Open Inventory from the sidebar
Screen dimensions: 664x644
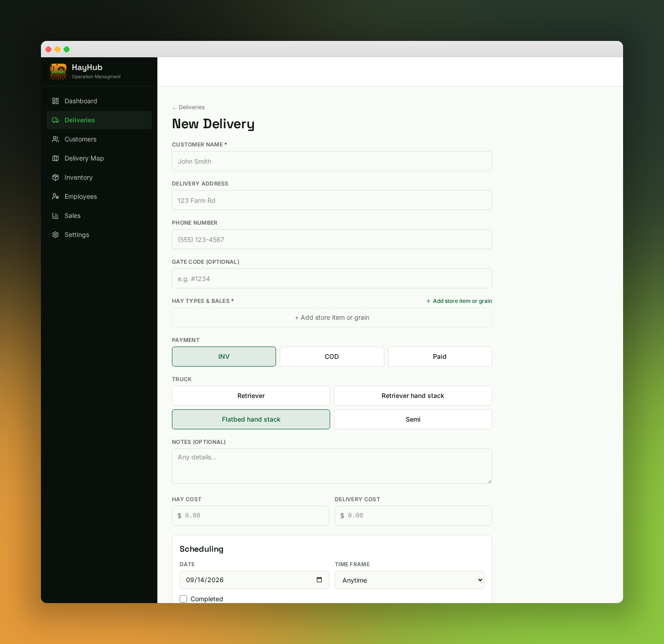pos(99,177)
